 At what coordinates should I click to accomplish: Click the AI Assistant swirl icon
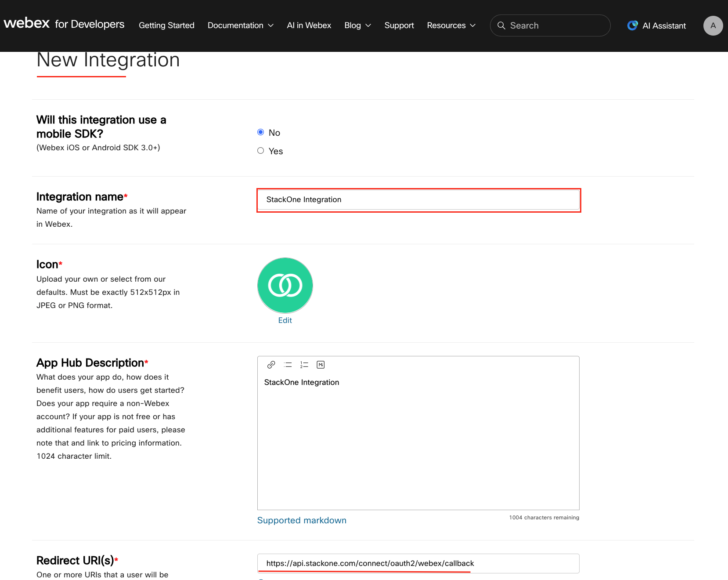[632, 25]
